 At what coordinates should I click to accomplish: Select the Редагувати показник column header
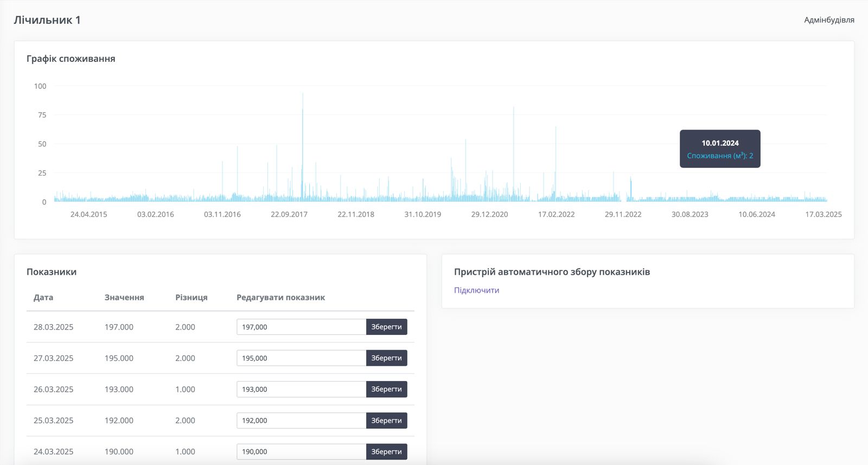(x=280, y=298)
